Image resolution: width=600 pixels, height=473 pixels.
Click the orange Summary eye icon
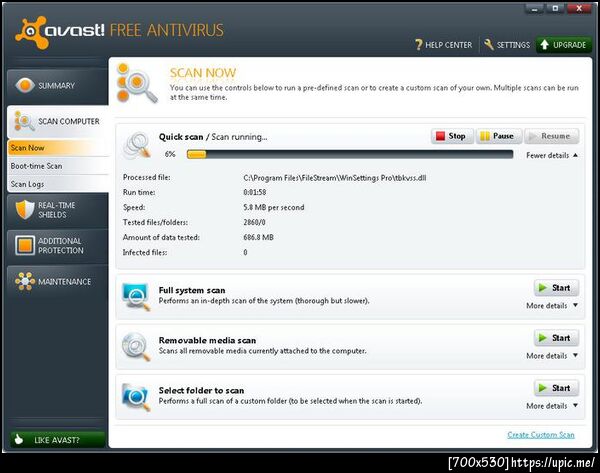pyautogui.click(x=25, y=85)
